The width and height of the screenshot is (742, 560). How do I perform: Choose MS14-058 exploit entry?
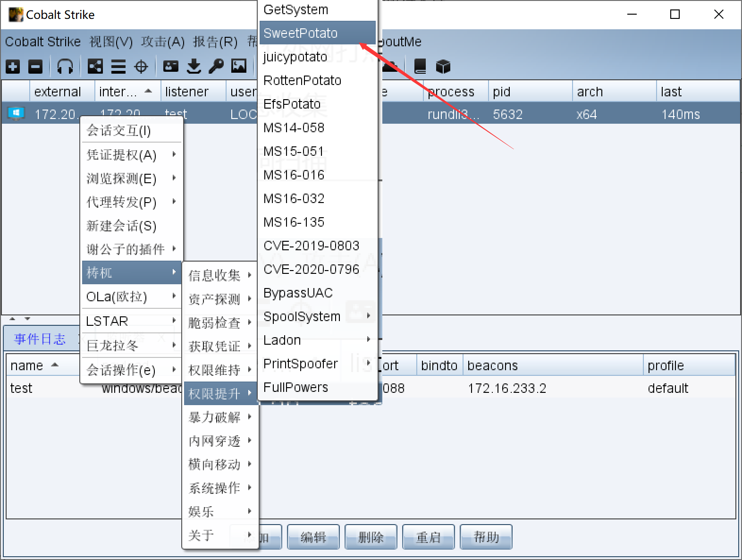tap(318, 127)
